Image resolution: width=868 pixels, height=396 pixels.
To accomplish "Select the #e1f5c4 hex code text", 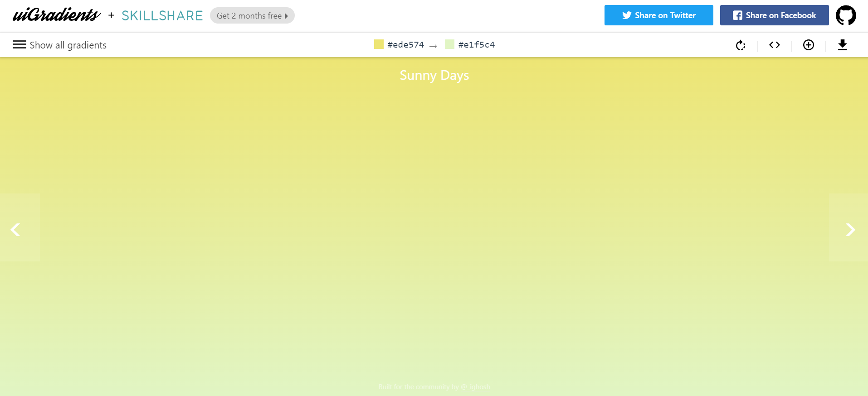I will pos(477,45).
